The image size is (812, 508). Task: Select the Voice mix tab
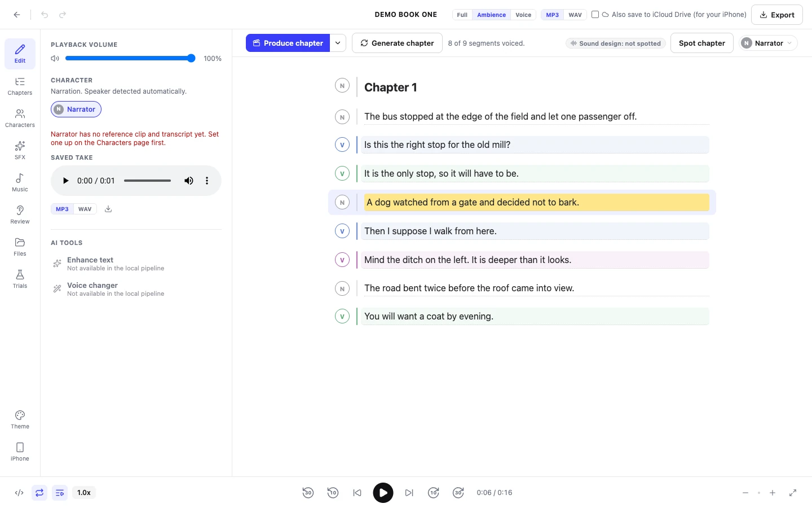(523, 15)
